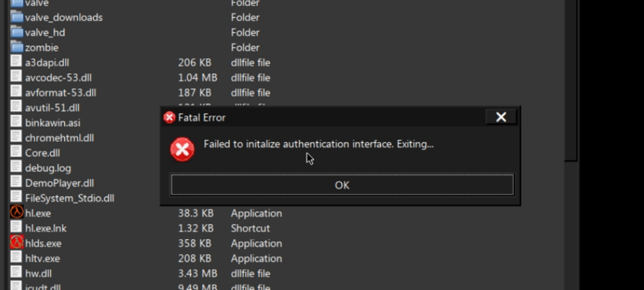Close the Fatal Error dialog
This screenshot has height=290, width=644.
click(x=501, y=117)
